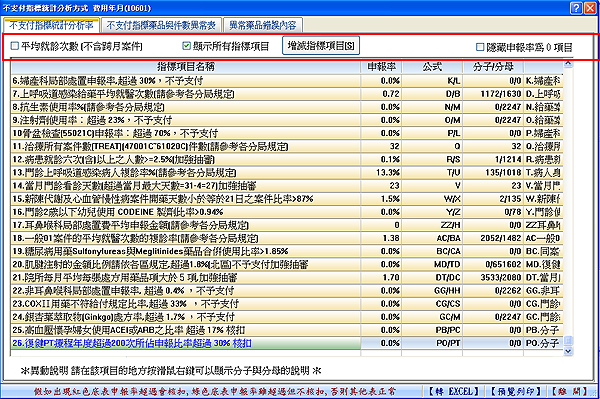Click the table vertical scrollbar thumb
The height and width of the screenshot is (399, 600).
click(568, 340)
